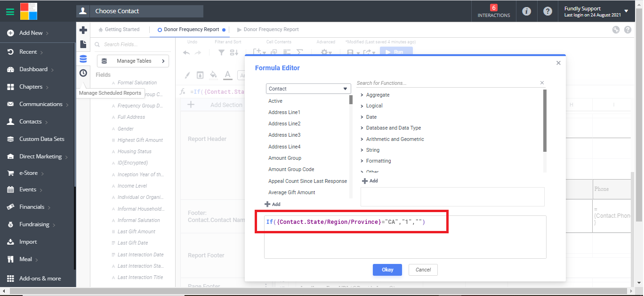Select Highest Gift Amount in Fields panel
Viewport: 644px width, 296px height.
tap(140, 140)
